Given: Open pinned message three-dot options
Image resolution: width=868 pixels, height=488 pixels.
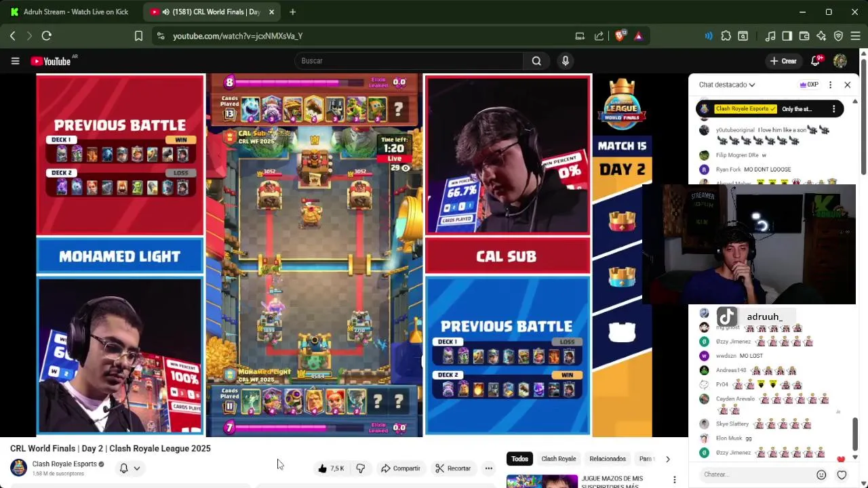Looking at the screenshot, I should tap(833, 108).
